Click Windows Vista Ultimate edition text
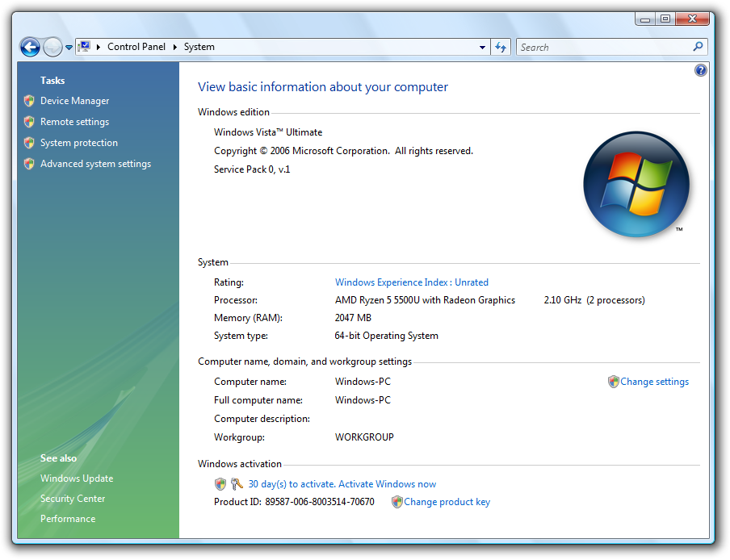Viewport: 730px width, 560px height. (268, 132)
